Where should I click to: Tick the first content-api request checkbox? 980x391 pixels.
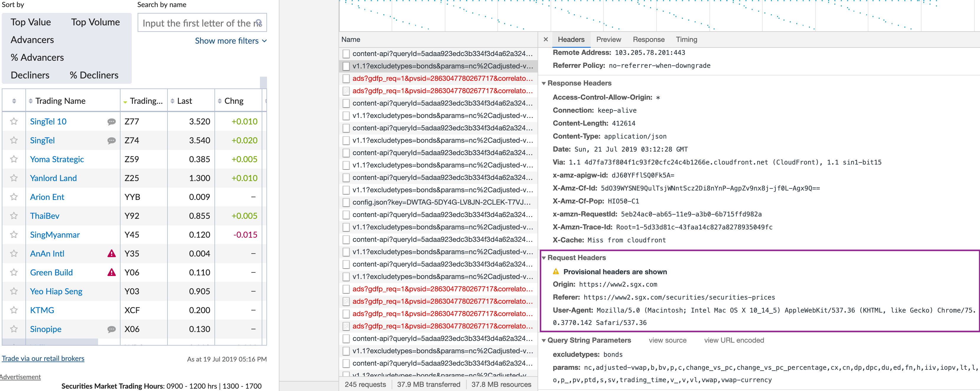[x=346, y=54]
